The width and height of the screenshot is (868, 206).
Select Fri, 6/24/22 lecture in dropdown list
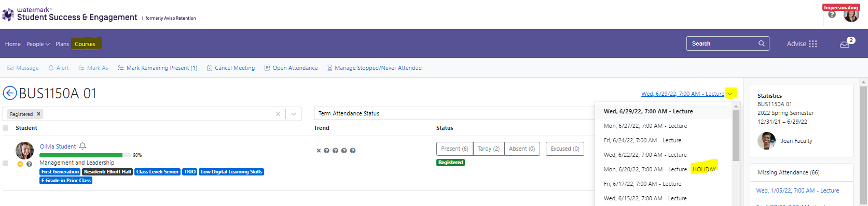[x=664, y=140]
